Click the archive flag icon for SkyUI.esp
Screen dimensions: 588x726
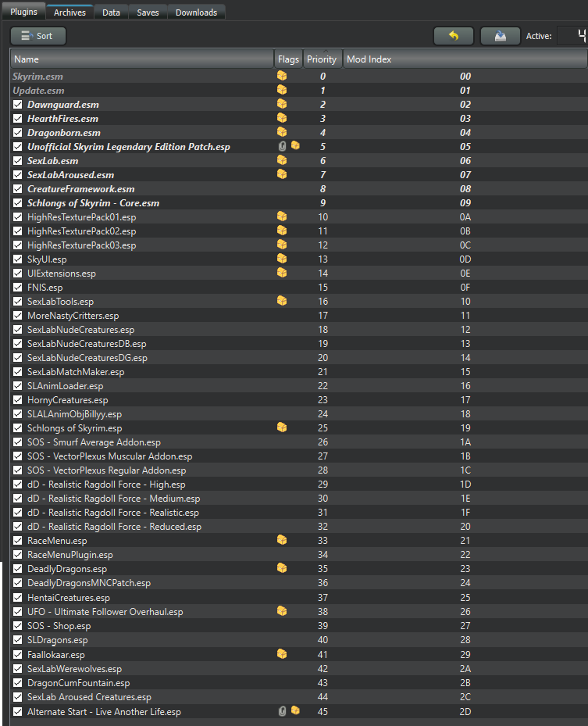coord(282,259)
